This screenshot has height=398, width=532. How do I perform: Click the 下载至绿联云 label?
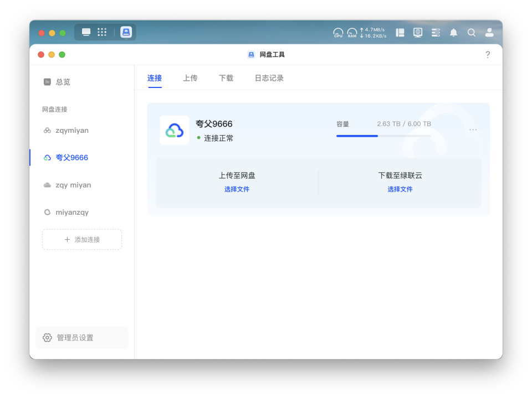(400, 175)
